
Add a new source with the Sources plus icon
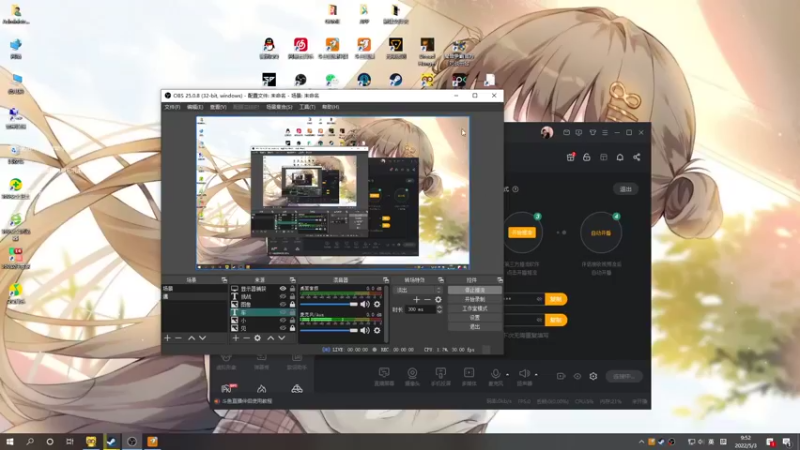click(236, 338)
